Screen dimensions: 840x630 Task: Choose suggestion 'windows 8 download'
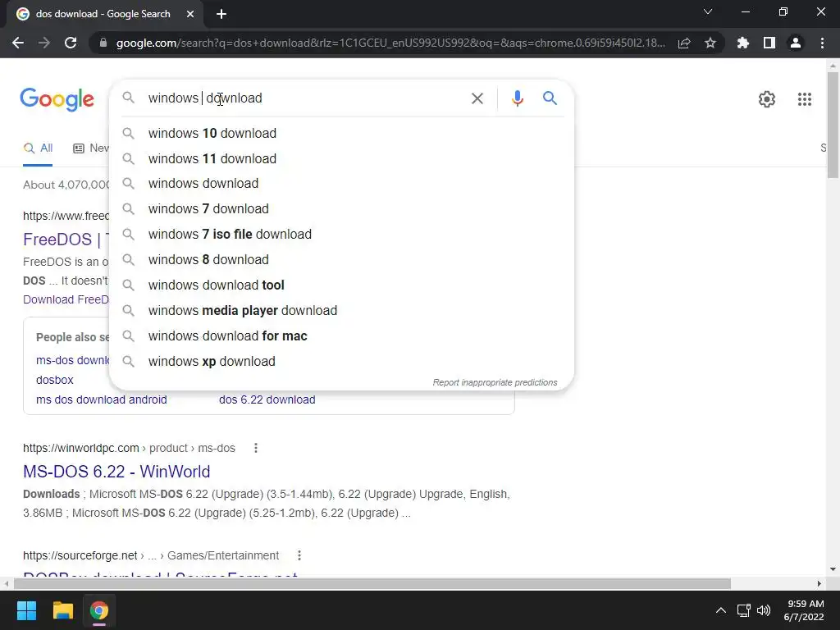tap(341, 260)
